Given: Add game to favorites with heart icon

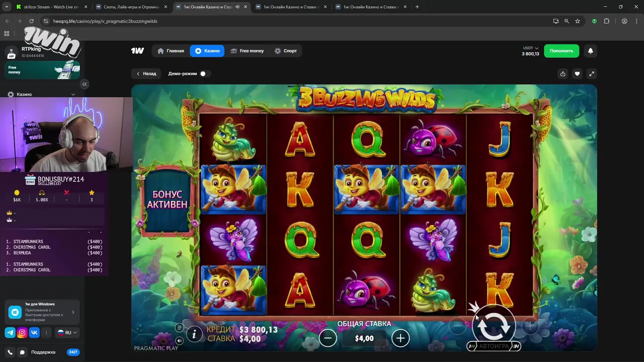Looking at the screenshot, I should [x=577, y=73].
